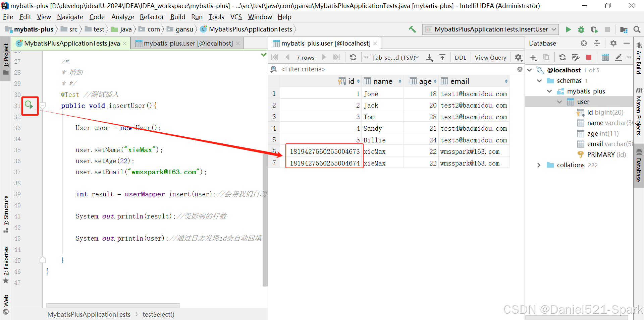Click edit source pencil icon in Database panel
644x320 pixels.
pyautogui.click(x=619, y=57)
